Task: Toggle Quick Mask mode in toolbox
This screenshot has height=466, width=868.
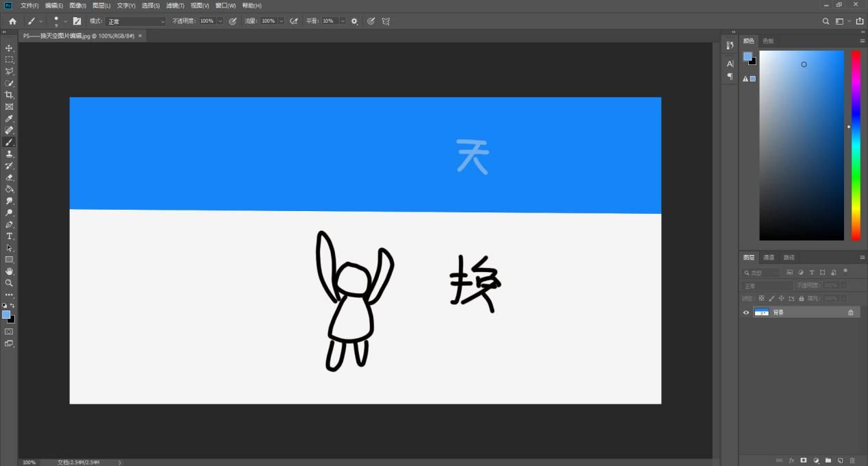Action: click(9, 331)
